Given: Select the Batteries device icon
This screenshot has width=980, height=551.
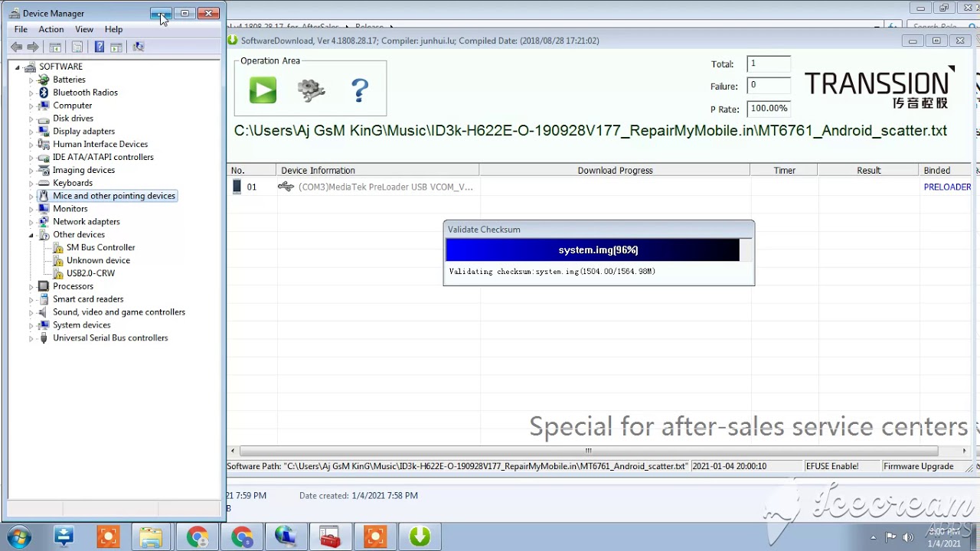Looking at the screenshot, I should (x=44, y=80).
